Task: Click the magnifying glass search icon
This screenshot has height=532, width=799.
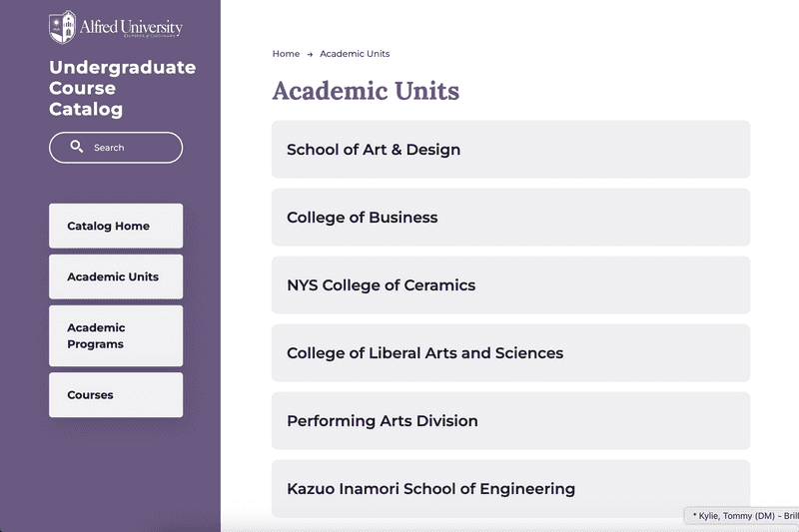Action: (77, 147)
